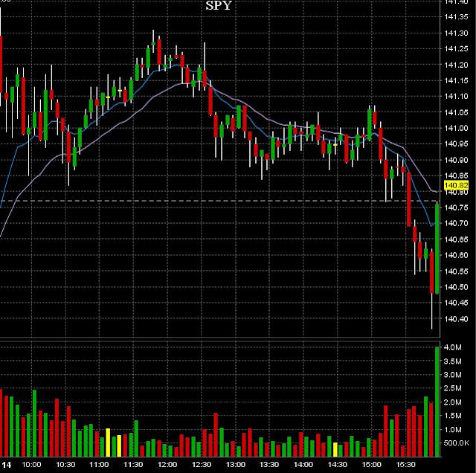Viewport: 476px width, 473px height.
Task: Pick the 15:00 time axis label
Action: [x=372, y=465]
